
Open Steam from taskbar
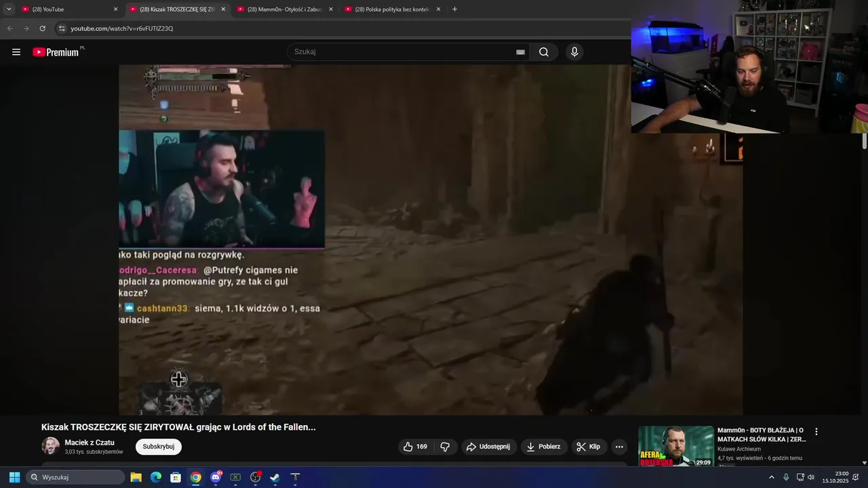click(x=275, y=477)
